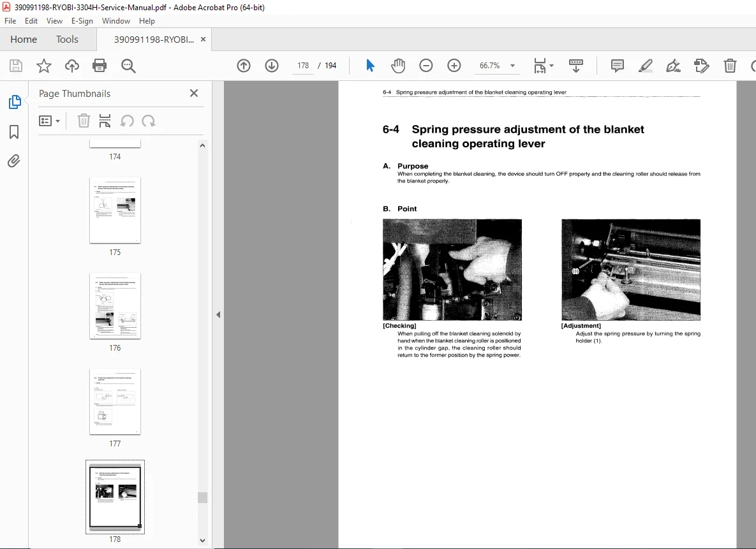
Task: Switch to the Home tab
Action: (x=24, y=40)
